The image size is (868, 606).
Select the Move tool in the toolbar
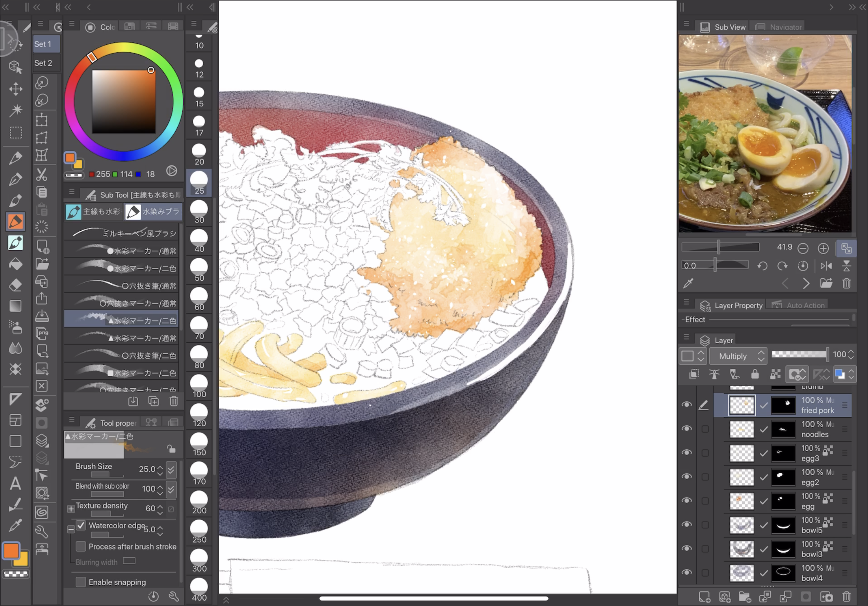[x=16, y=89]
